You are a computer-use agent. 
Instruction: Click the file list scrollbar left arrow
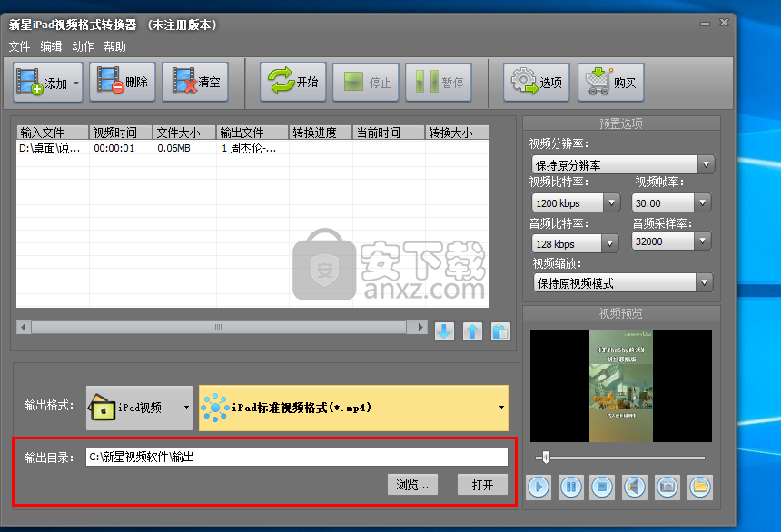(x=24, y=327)
